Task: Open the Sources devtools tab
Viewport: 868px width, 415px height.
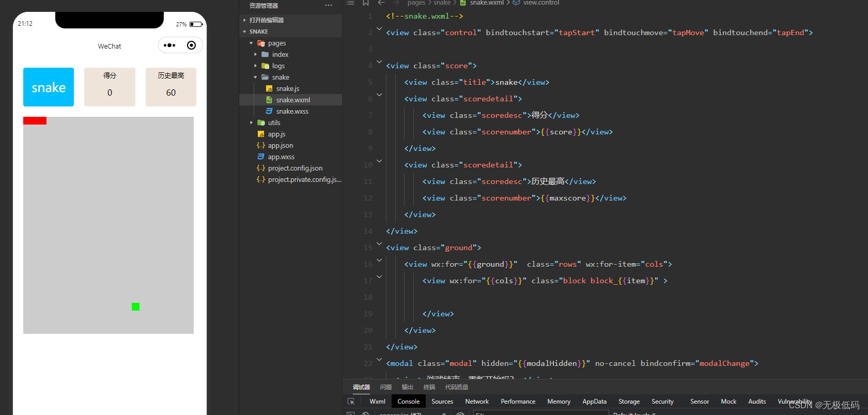Action: pos(442,402)
